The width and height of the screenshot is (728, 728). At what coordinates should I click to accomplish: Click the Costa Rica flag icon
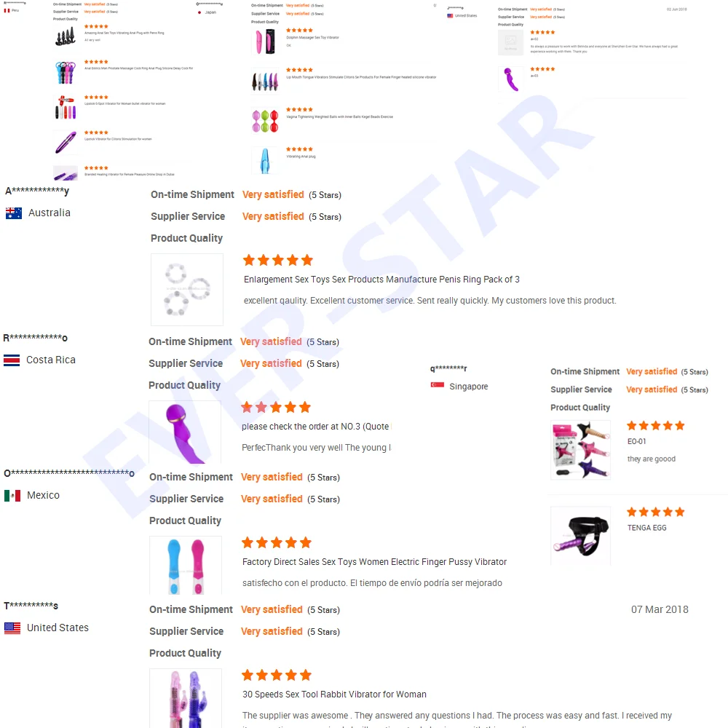pos(12,360)
